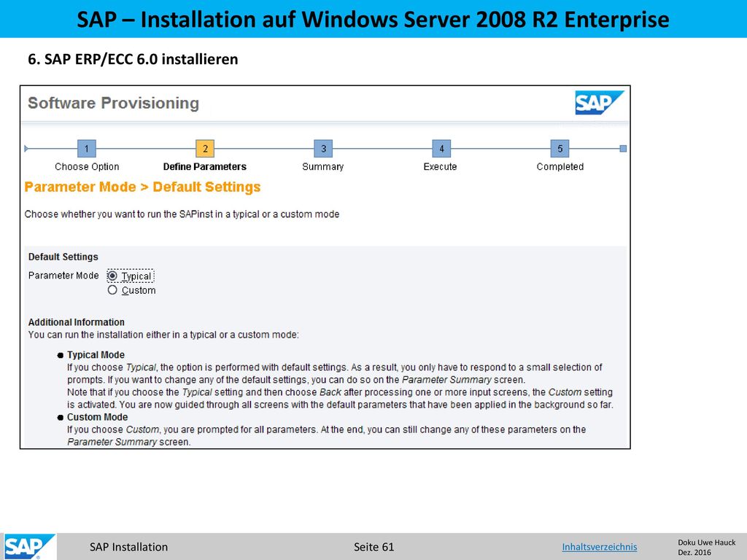
Task: Click 'Doku Uwe Hauck' text in footer
Action: (706, 542)
